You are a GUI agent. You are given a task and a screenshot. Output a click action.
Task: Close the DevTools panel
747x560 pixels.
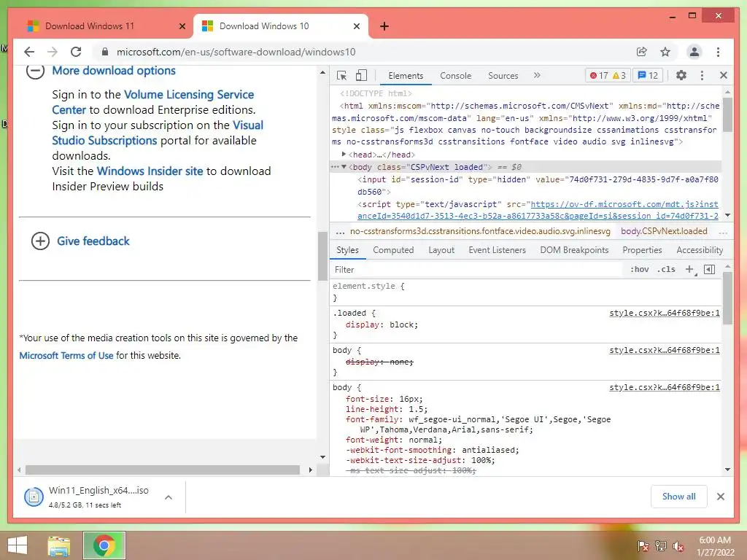point(724,75)
